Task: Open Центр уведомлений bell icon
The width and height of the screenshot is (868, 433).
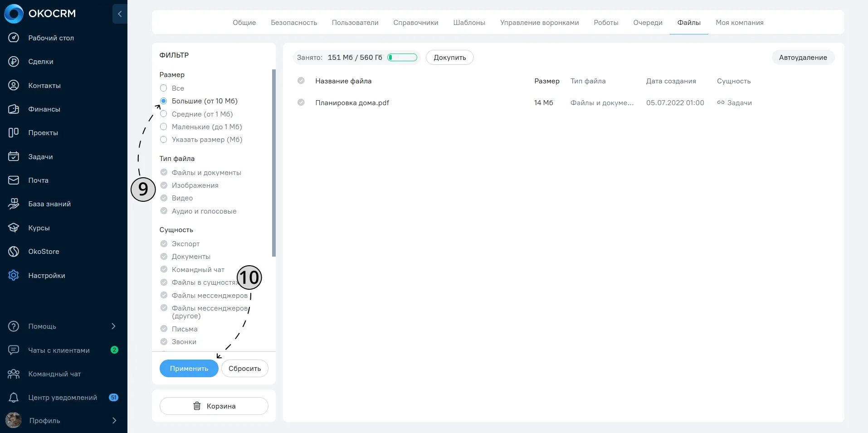Action: coord(14,398)
